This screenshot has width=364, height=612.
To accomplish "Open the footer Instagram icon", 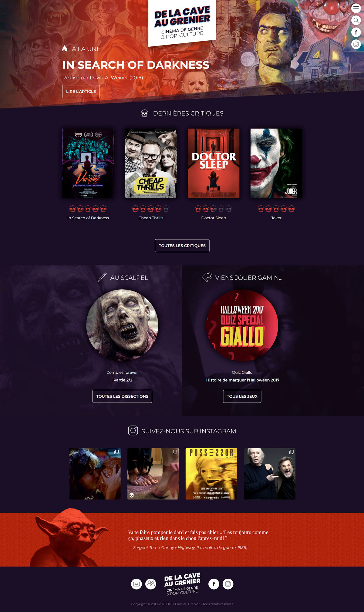I will click(x=228, y=584).
